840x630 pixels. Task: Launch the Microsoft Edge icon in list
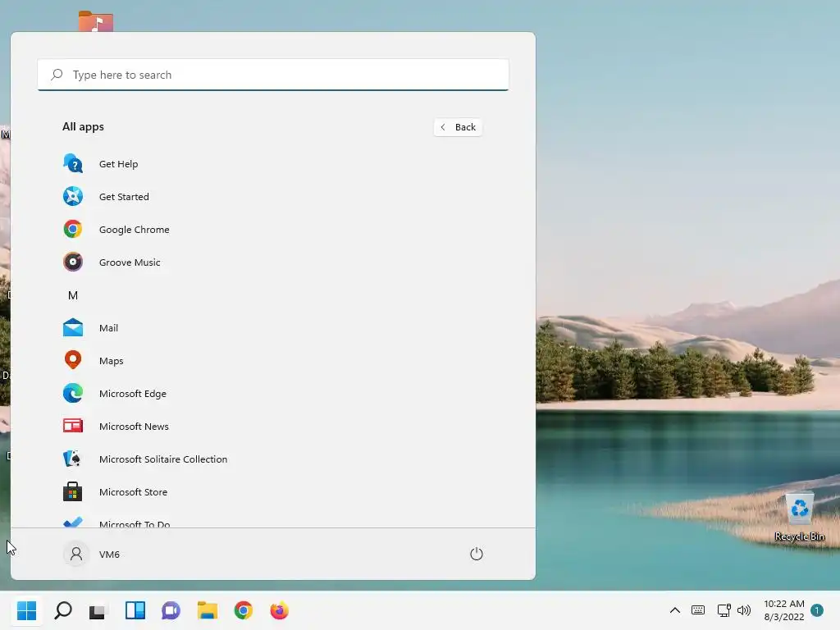tap(73, 393)
